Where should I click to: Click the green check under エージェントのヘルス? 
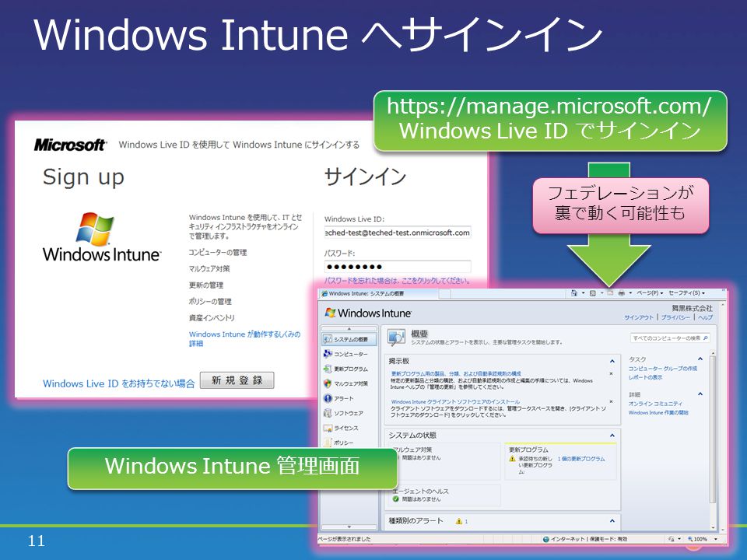pos(396,499)
